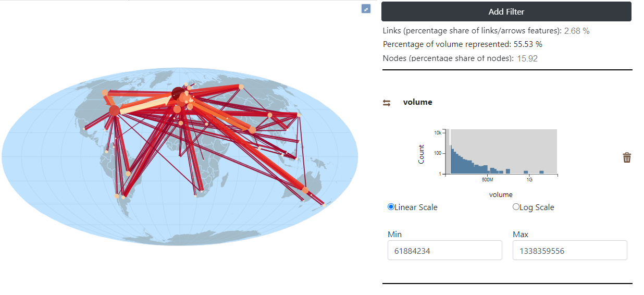Click the large dark red node in Europe
Viewport: 644px width, 295px height.
[178, 93]
